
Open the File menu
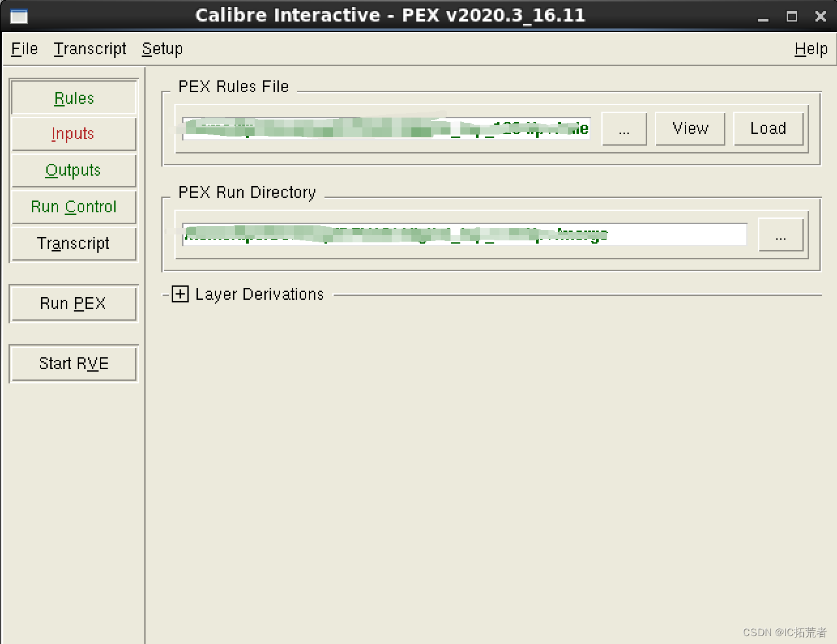pyautogui.click(x=25, y=49)
